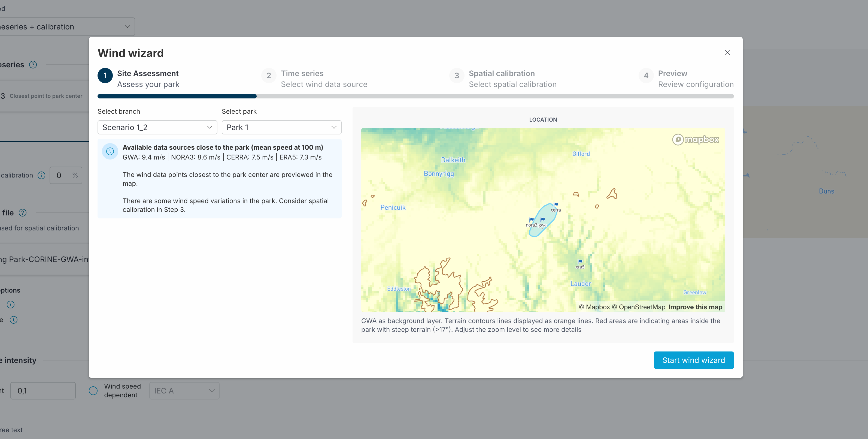Click the nora3 flag marker on map

[x=531, y=220]
